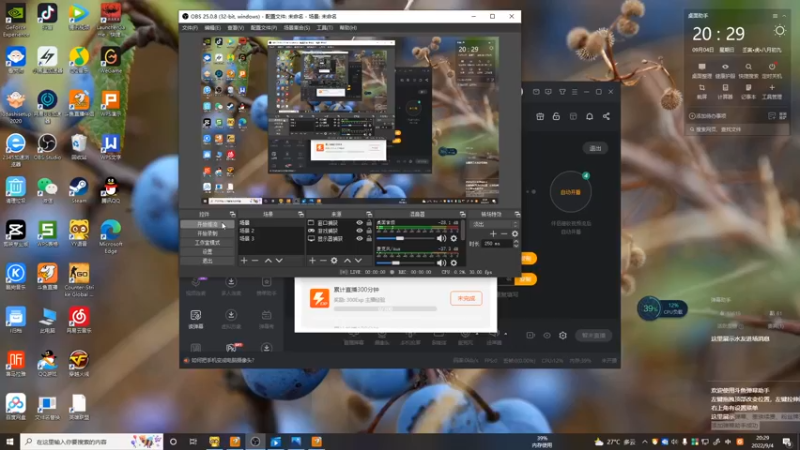Add a new scene with plus icon
800x450 pixels.
[244, 261]
